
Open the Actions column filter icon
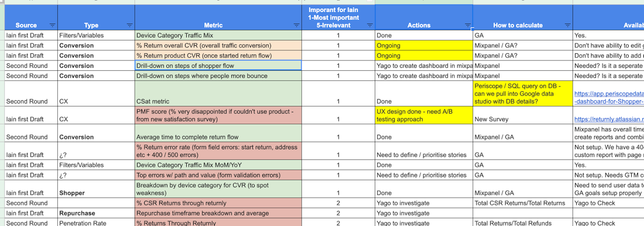tap(468, 26)
